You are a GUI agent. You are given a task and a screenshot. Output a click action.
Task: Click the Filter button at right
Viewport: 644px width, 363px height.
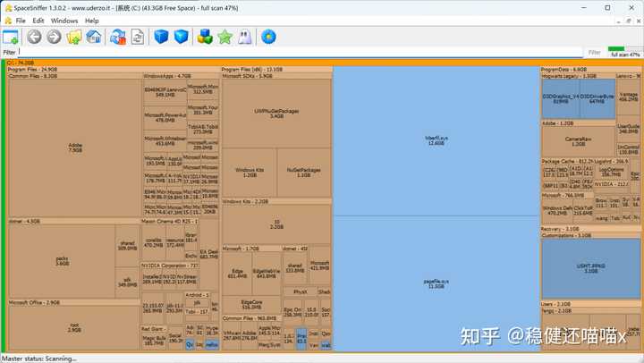[x=594, y=52]
